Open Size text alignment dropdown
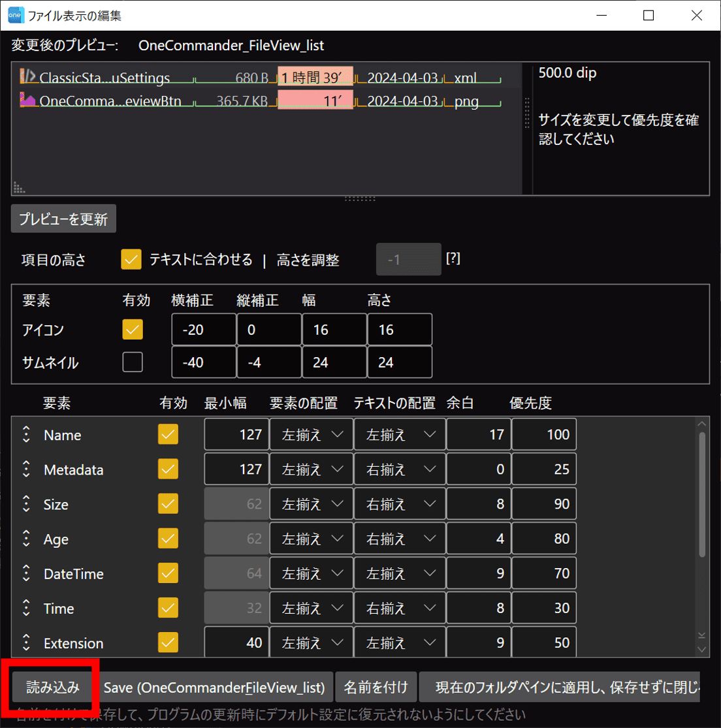The height and width of the screenshot is (728, 721). [x=400, y=504]
